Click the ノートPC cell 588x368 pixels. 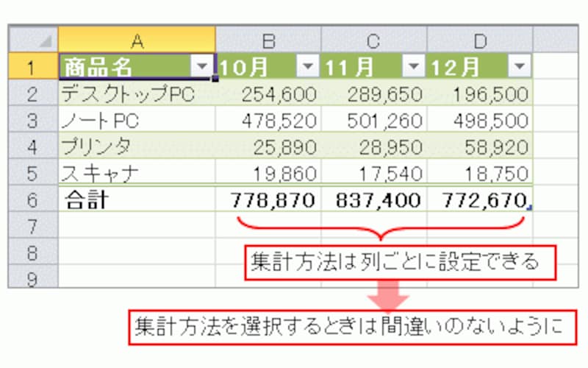click(x=137, y=119)
